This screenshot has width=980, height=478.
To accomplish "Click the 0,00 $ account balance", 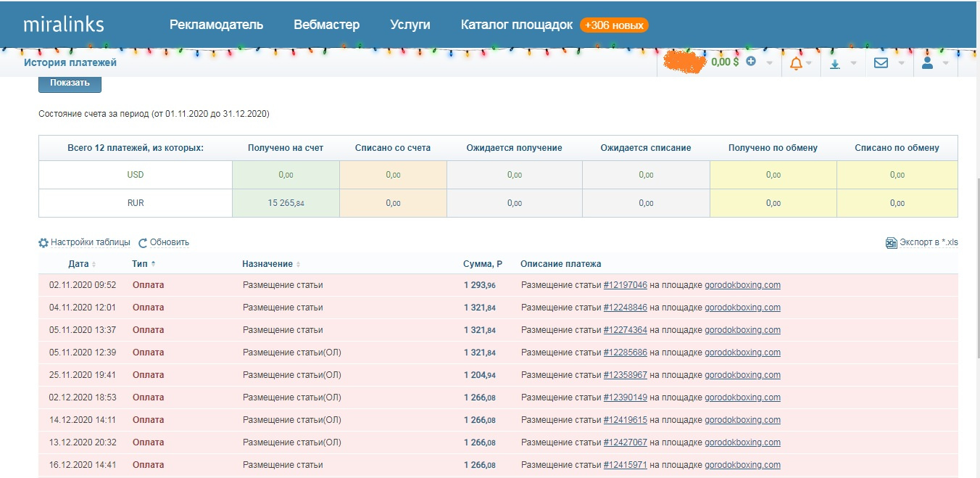I will coord(725,62).
